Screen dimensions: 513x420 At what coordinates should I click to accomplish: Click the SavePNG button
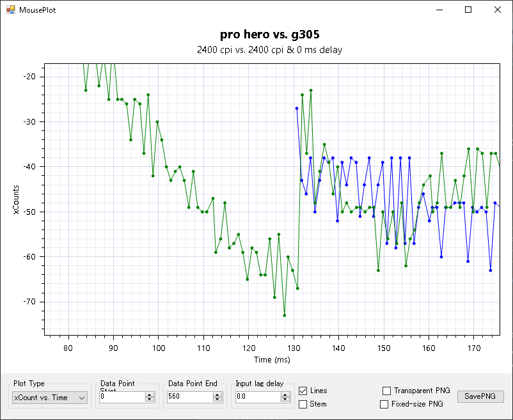(x=480, y=396)
